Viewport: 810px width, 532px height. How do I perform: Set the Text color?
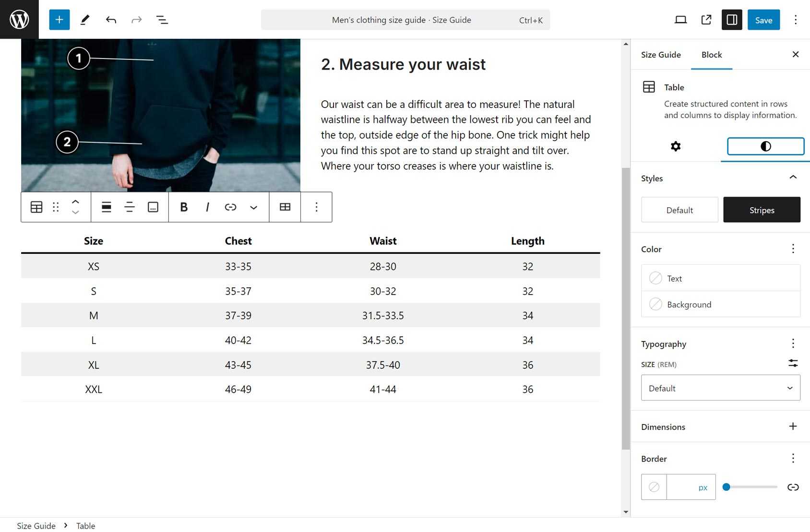pyautogui.click(x=721, y=278)
